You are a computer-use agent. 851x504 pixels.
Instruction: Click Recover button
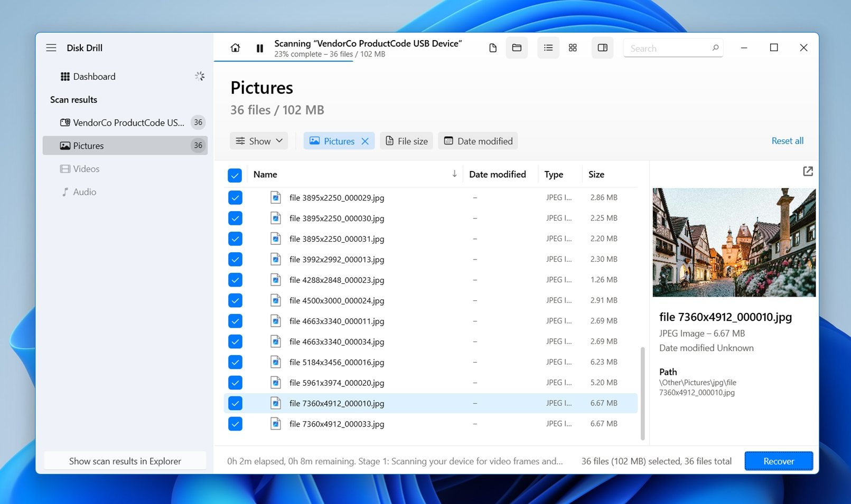[x=779, y=461]
